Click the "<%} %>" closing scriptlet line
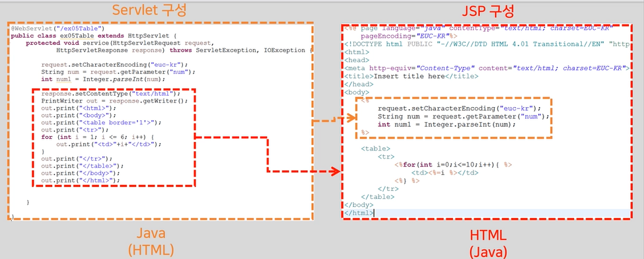Viewport: 644px width, 259px height. (407, 181)
